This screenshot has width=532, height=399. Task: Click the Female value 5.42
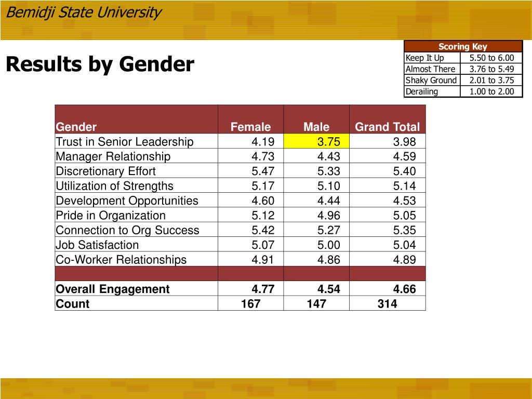click(262, 230)
